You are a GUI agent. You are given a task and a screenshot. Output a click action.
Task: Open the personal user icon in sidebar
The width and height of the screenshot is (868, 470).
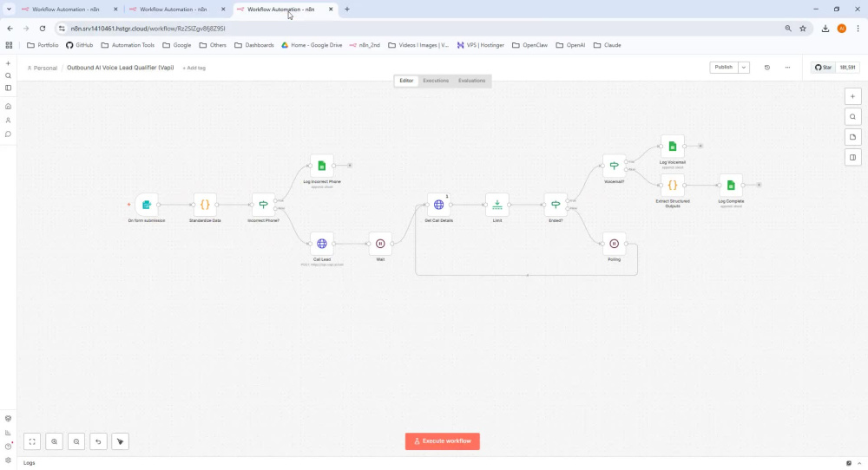[9, 120]
